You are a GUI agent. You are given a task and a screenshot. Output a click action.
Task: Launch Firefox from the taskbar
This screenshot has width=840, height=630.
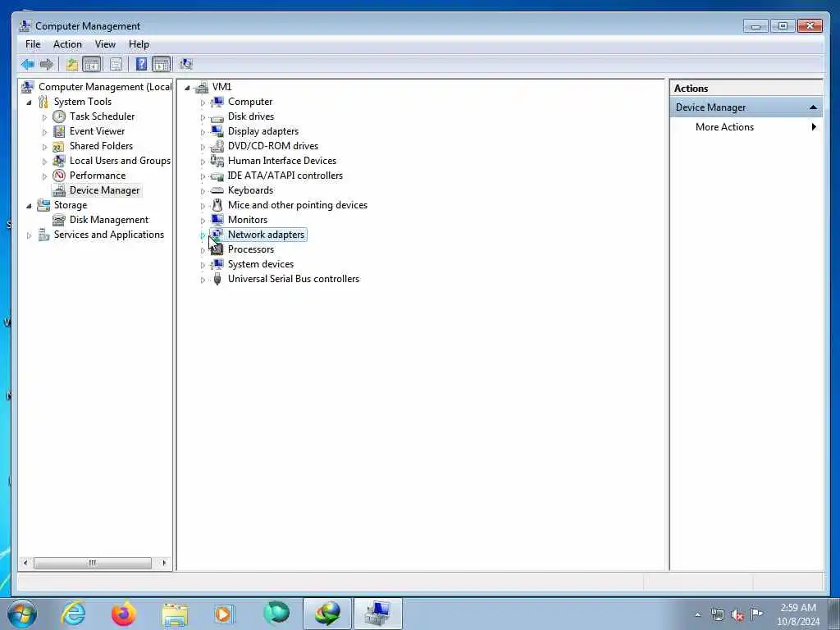click(x=124, y=614)
